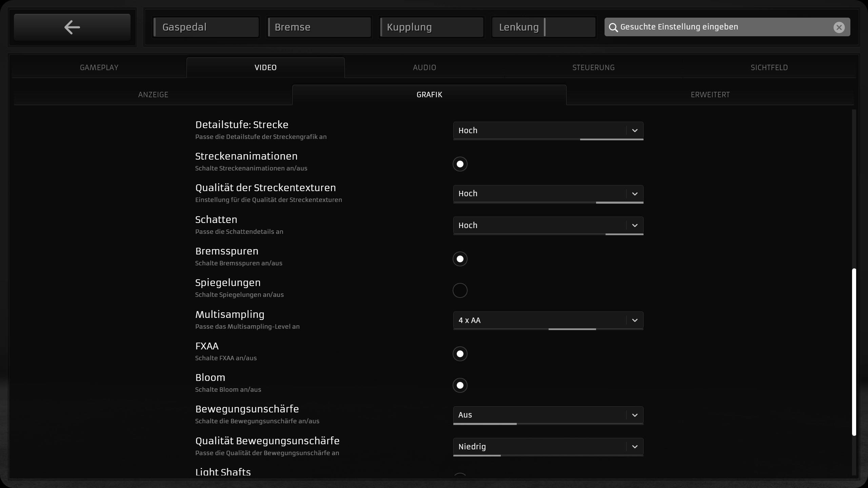Enable Spiegelungen toggle
This screenshot has width=868, height=488.
pos(460,291)
